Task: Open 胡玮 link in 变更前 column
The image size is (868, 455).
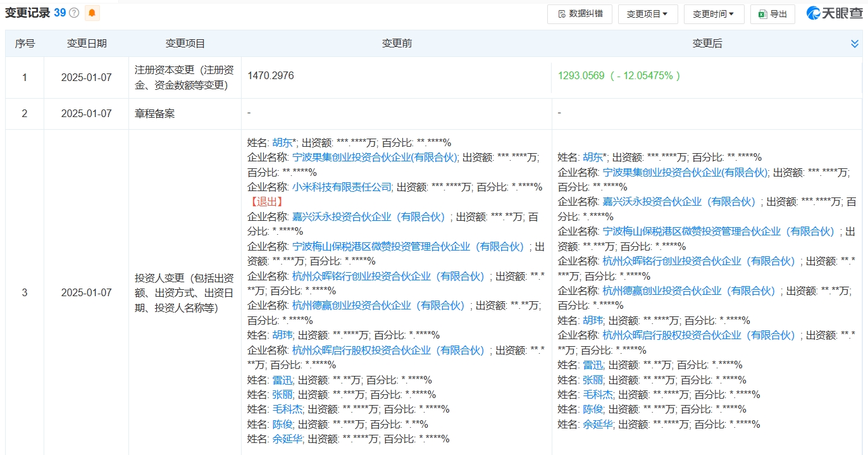Action: pyautogui.click(x=282, y=335)
